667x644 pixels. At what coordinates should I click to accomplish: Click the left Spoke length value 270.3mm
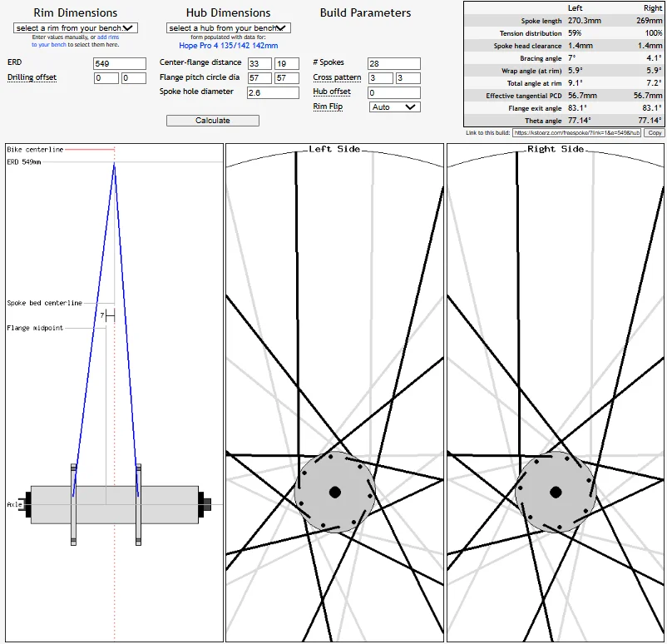point(585,21)
